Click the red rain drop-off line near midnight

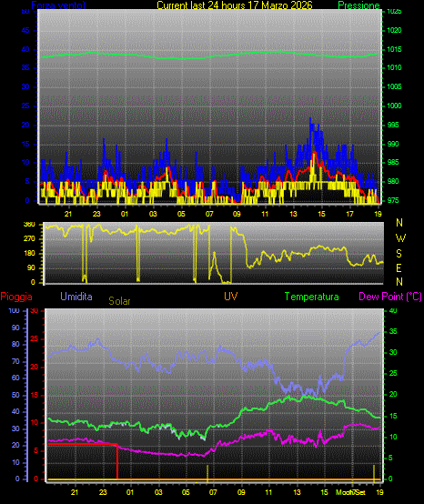(x=117, y=461)
